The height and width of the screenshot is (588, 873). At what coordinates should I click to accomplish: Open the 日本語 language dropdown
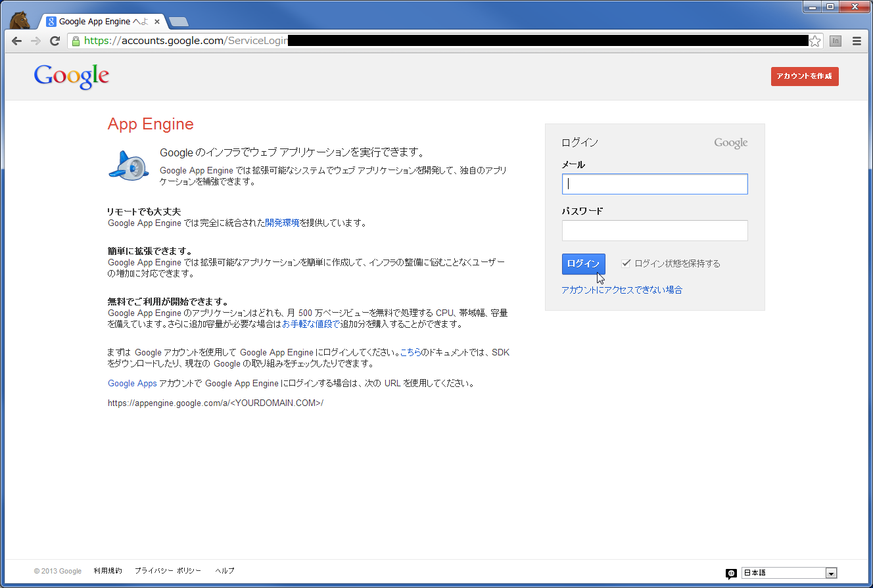click(x=789, y=573)
